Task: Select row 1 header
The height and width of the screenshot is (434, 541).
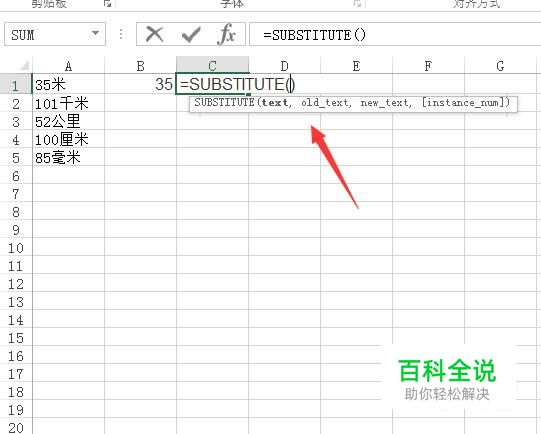Action: [16, 84]
